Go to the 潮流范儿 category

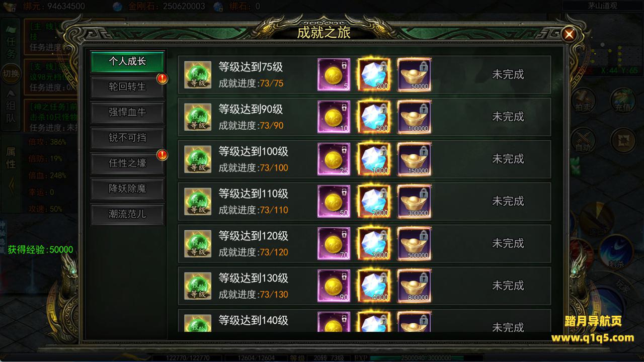pos(127,215)
